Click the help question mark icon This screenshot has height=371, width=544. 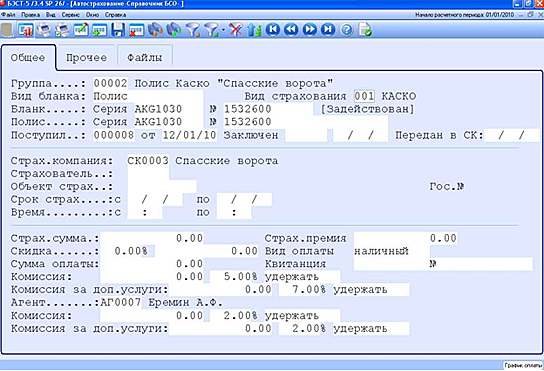pos(346,30)
